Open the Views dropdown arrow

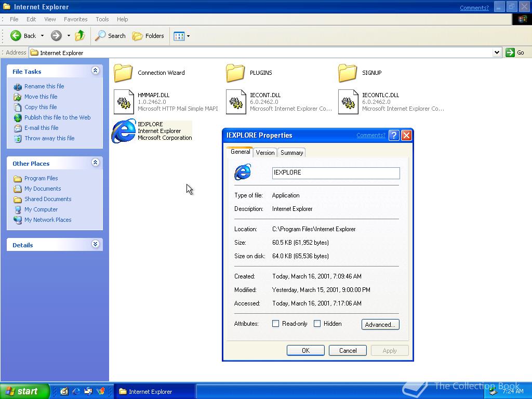(x=188, y=36)
